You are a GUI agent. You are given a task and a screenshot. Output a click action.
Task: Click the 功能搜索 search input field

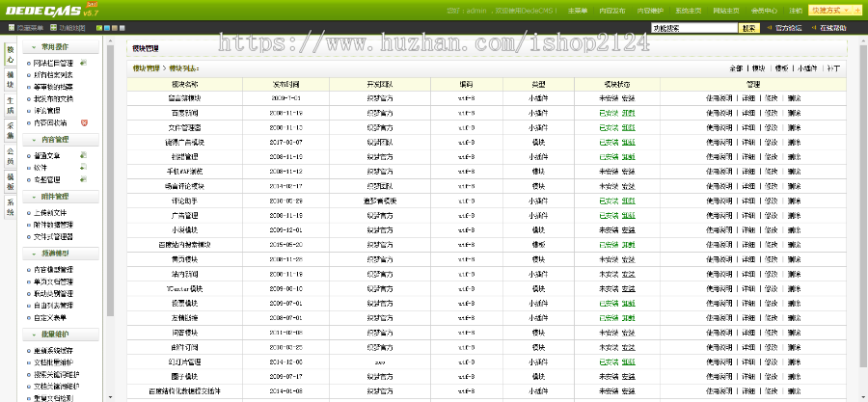pyautogui.click(x=693, y=29)
